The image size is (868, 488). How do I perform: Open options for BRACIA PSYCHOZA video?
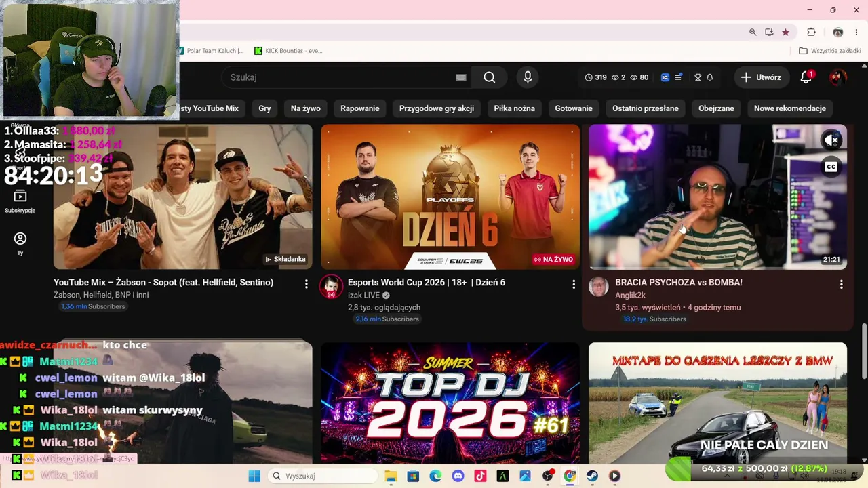pos(842,285)
